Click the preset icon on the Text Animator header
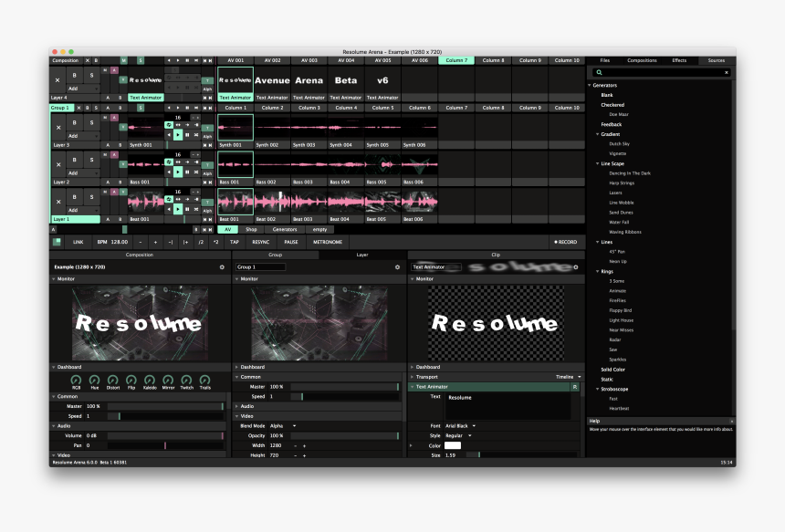785x532 pixels. click(x=575, y=387)
